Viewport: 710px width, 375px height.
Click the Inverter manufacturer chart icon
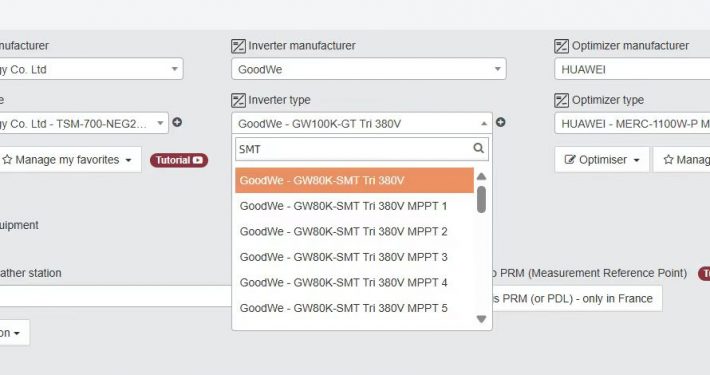tap(238, 46)
